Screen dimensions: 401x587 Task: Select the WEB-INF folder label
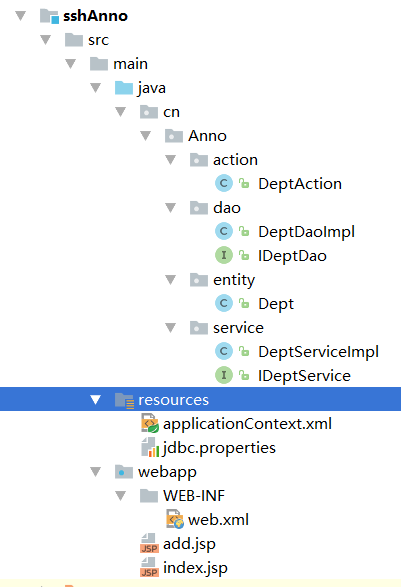pyautogui.click(x=194, y=496)
